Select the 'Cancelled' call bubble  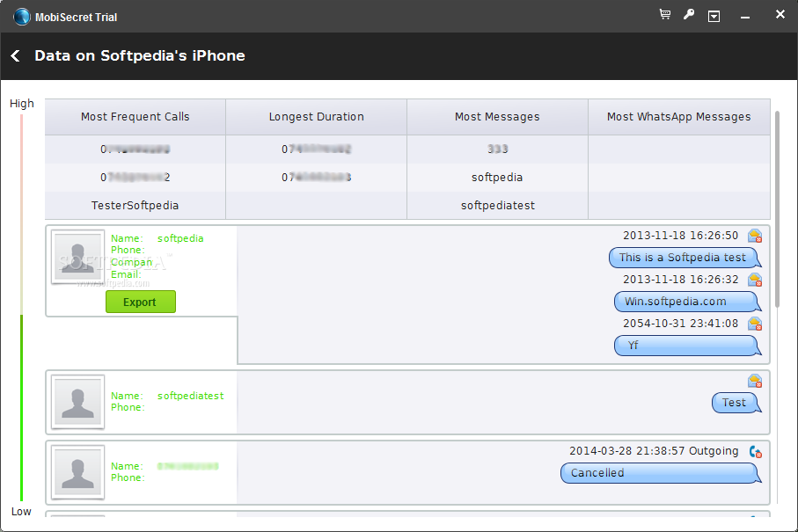(661, 473)
